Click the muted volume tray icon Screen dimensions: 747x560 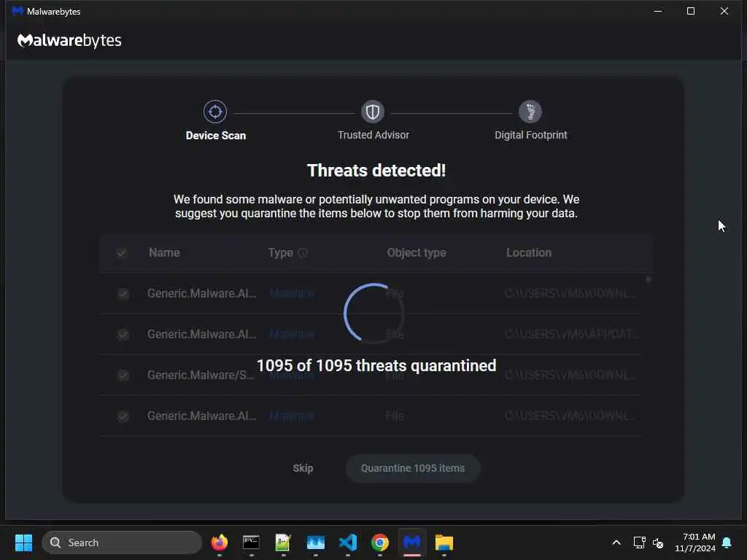click(658, 542)
